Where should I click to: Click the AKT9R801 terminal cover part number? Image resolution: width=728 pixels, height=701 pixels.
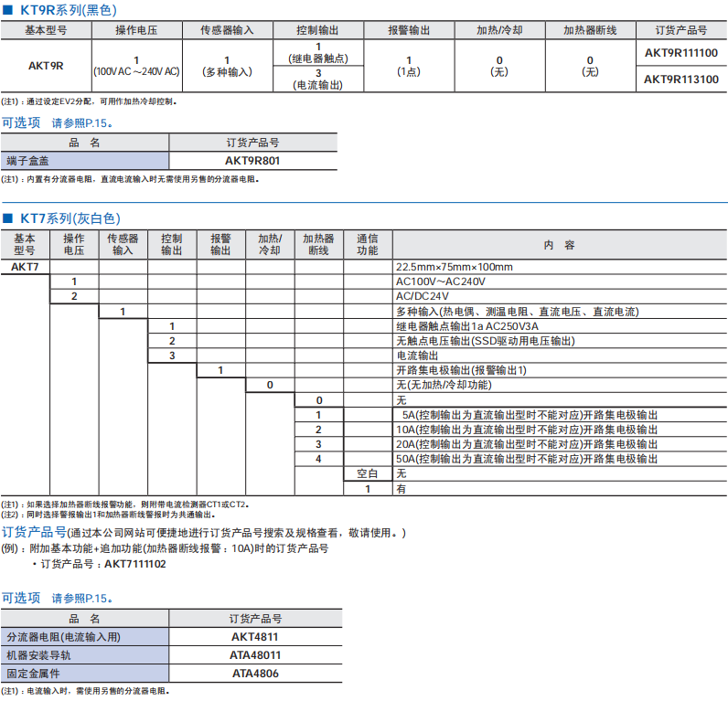tap(252, 160)
